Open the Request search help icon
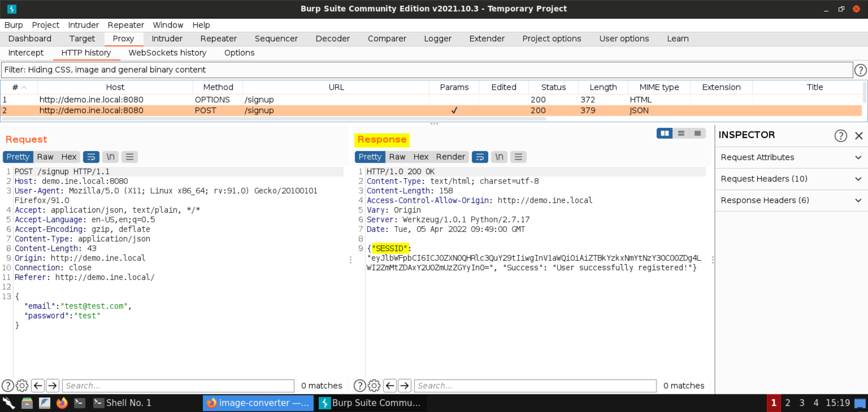The height and width of the screenshot is (412, 868). coord(8,386)
